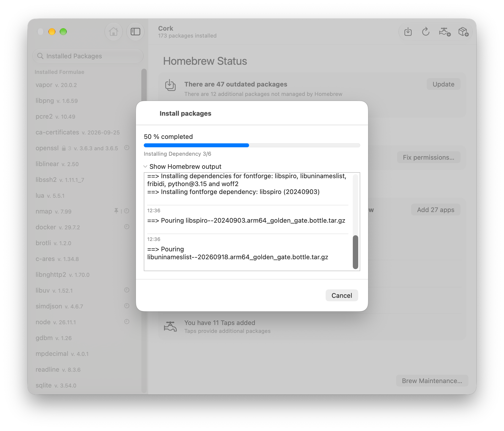The image size is (504, 431).
Task: Select the pcre2 v. 10.49 row
Action: click(83, 117)
